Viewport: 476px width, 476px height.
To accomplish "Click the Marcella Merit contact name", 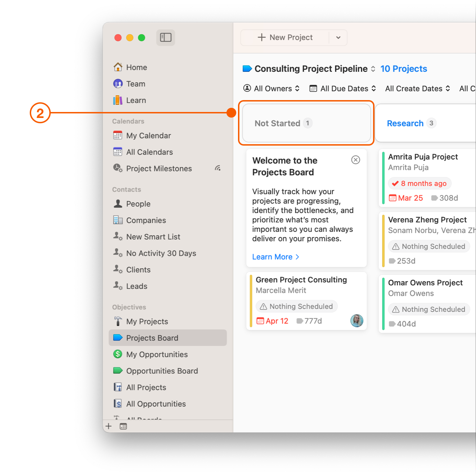I will (281, 290).
